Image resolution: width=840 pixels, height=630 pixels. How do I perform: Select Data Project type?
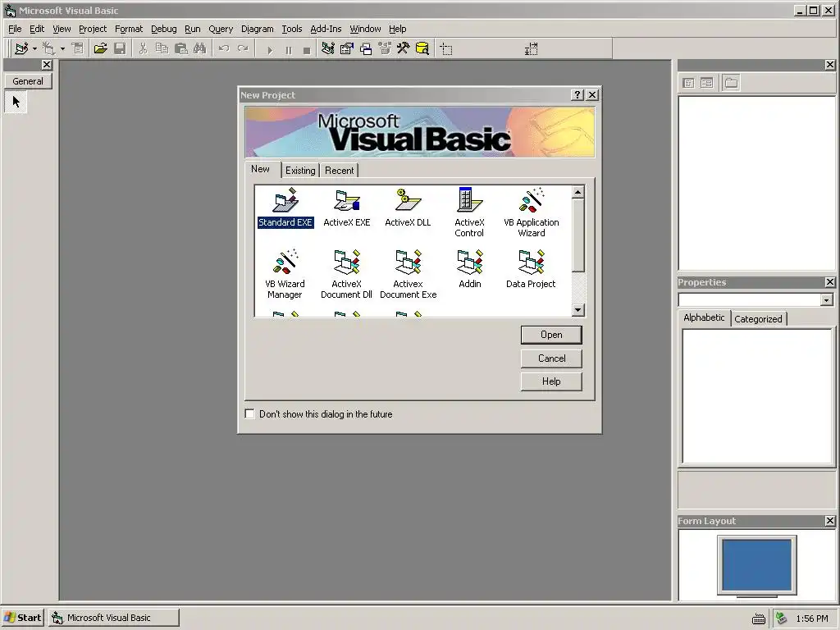coord(531,269)
